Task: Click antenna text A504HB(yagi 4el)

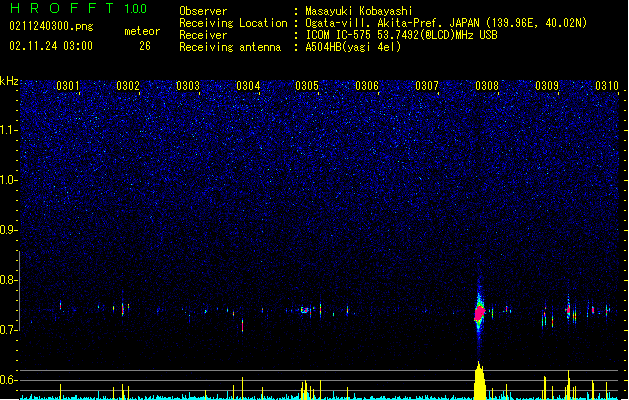Action: coord(353,47)
